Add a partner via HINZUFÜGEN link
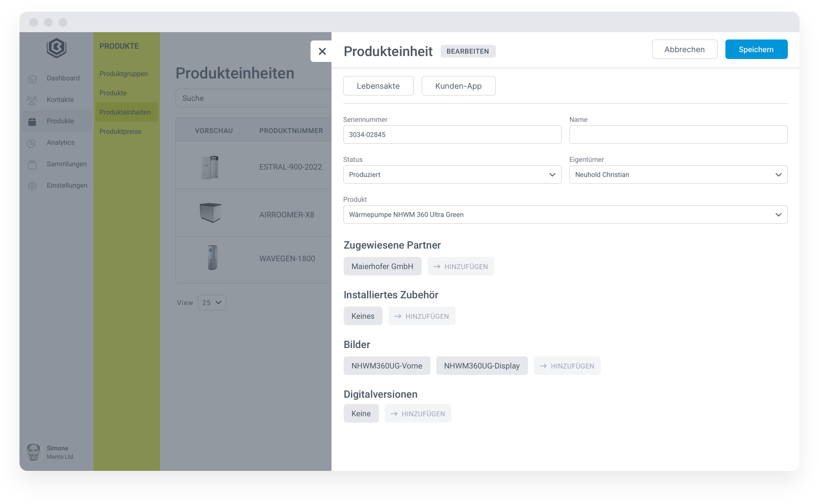819x504 pixels. [x=461, y=266]
